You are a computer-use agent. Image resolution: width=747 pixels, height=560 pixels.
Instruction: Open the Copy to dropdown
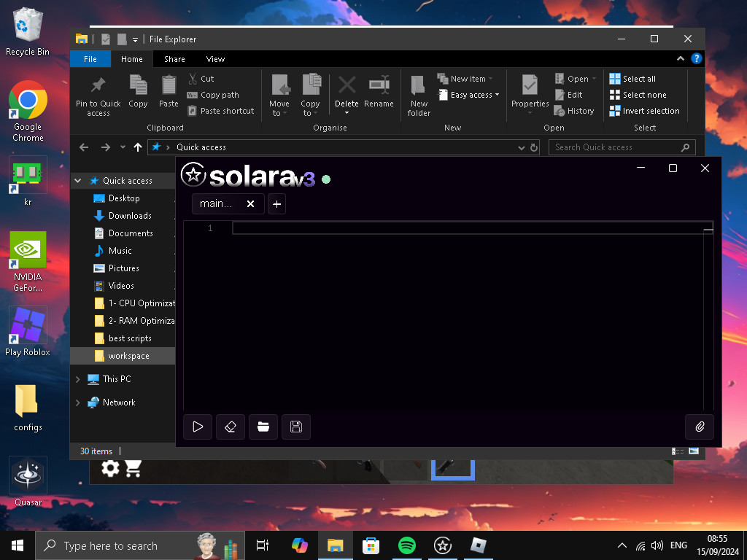(x=310, y=96)
